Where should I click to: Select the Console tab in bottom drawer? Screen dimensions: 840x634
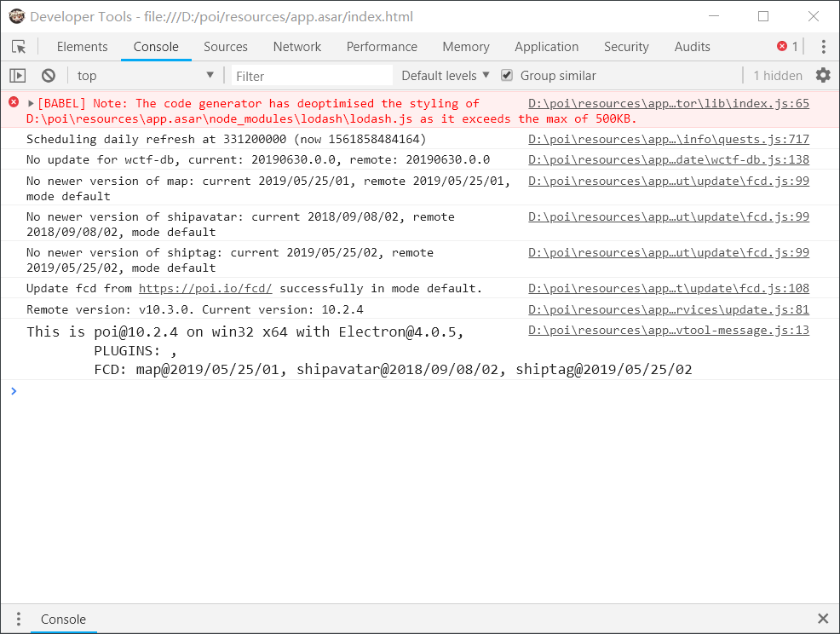point(63,619)
